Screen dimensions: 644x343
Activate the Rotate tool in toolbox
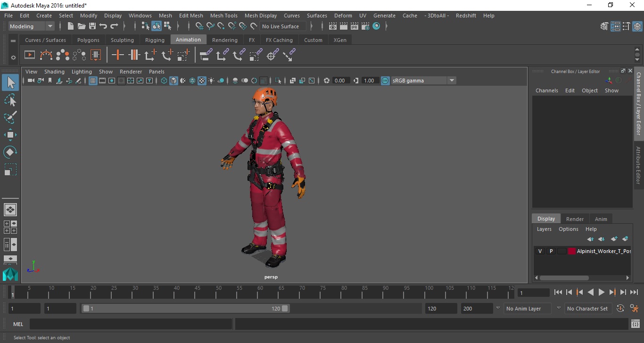[x=10, y=152]
